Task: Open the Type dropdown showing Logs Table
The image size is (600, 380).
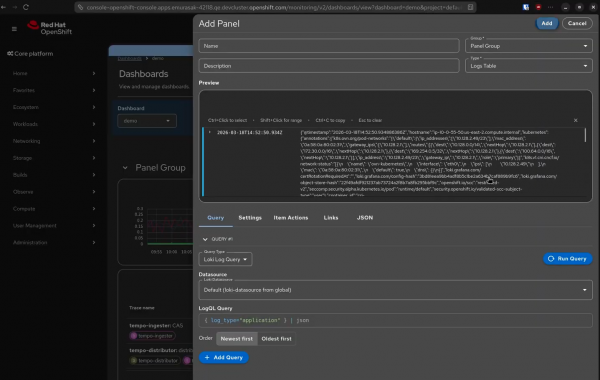Action: coord(529,66)
